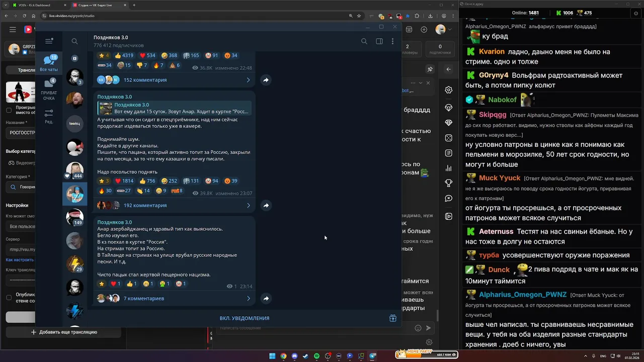Toggle the thumbs-up 4319 reaction
644x362 pixels.
pyautogui.click(x=124, y=55)
